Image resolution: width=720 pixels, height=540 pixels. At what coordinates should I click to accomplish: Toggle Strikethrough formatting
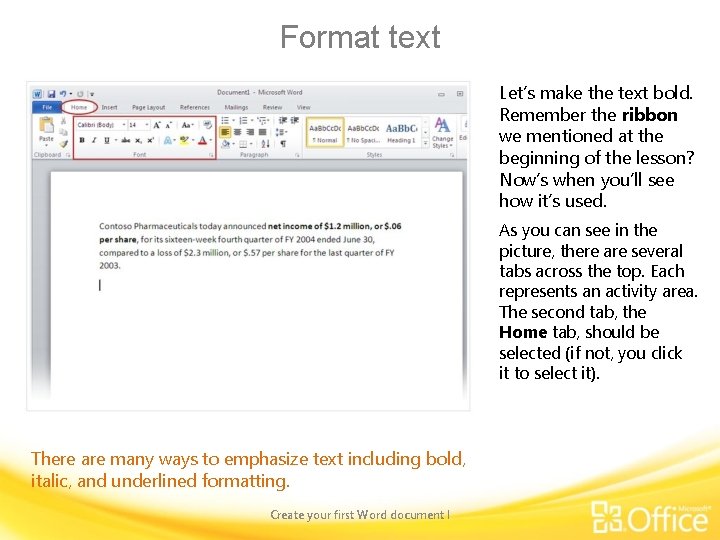pyautogui.click(x=125, y=141)
